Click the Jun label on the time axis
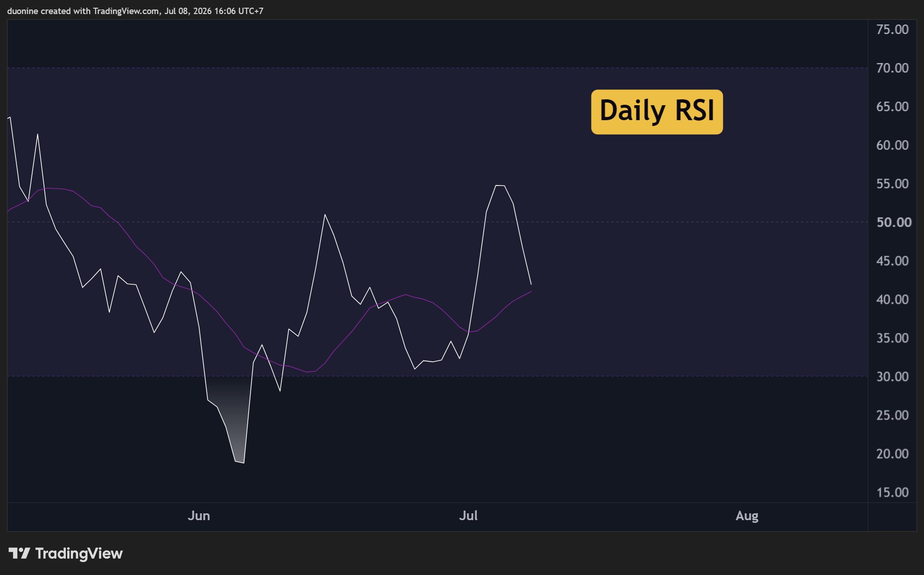The image size is (924, 575). click(199, 516)
